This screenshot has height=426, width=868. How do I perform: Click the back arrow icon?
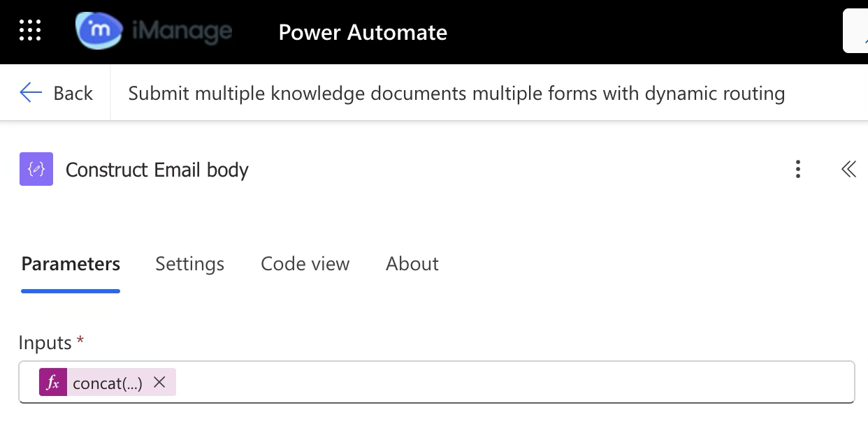(31, 93)
